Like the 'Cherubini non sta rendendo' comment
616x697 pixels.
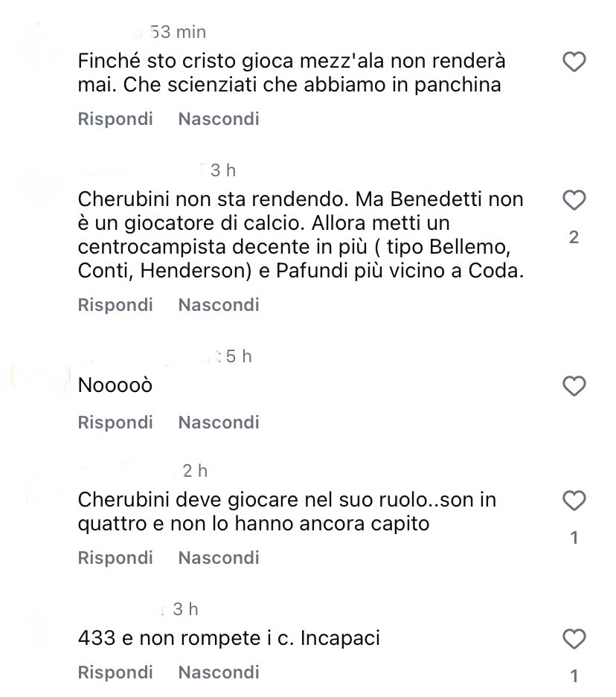[574, 200]
